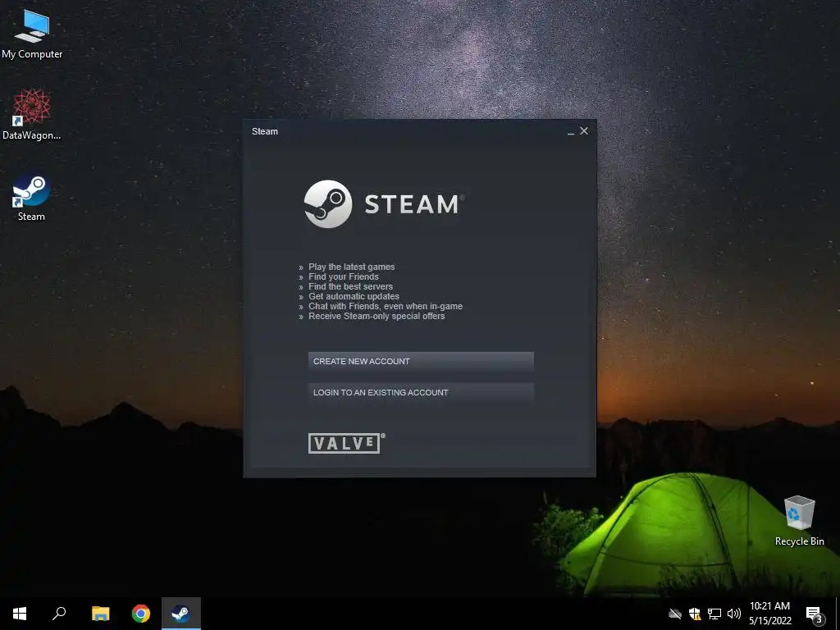Click the Steam window title text
Viewport: 840px width, 630px height.
265,131
